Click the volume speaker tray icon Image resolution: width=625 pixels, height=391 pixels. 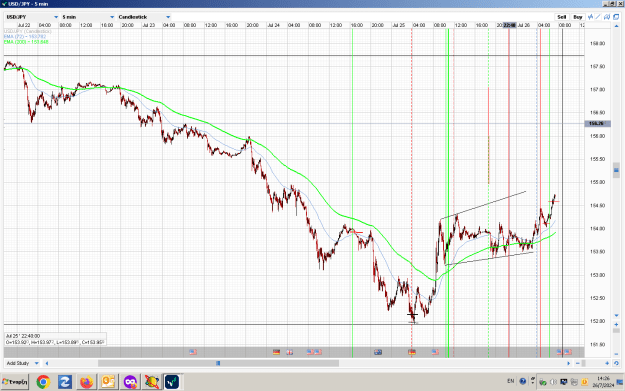click(553, 382)
